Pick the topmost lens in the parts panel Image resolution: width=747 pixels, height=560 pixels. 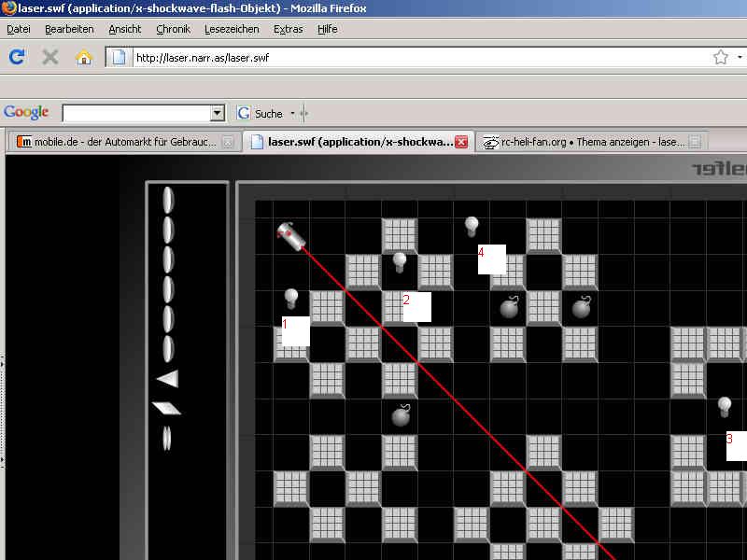pos(168,200)
